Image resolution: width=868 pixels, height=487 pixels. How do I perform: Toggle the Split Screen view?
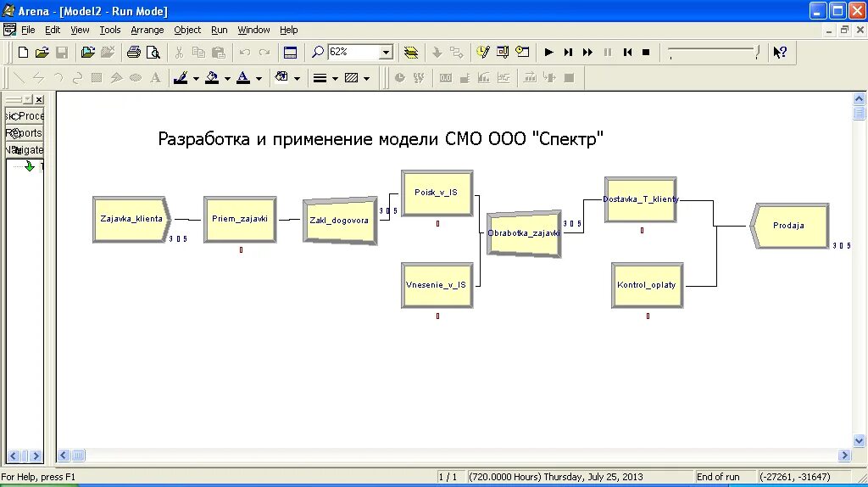point(290,52)
